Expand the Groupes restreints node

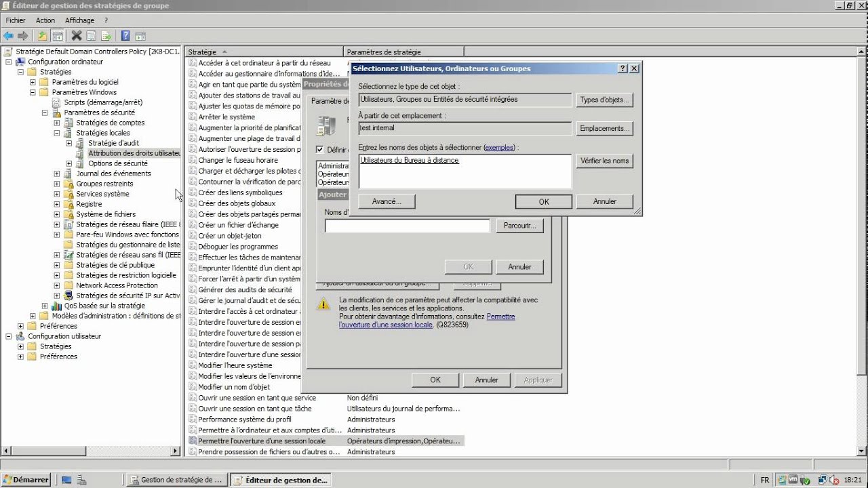(x=57, y=184)
